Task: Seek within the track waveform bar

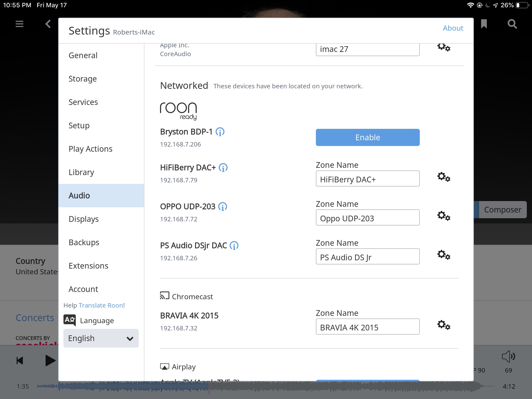Action: click(265, 387)
